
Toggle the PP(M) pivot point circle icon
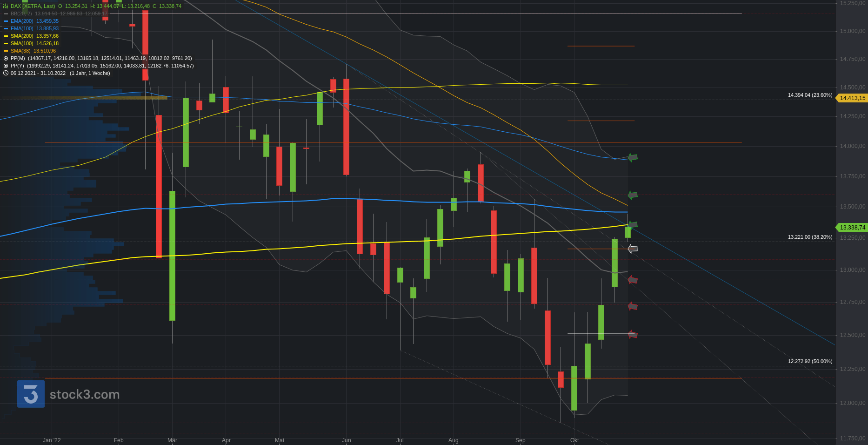tap(6, 58)
